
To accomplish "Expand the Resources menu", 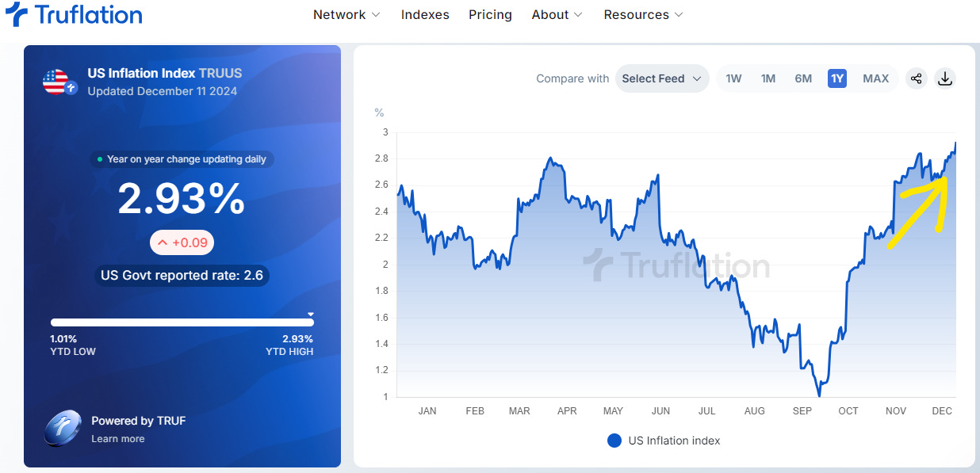I will click(x=643, y=14).
